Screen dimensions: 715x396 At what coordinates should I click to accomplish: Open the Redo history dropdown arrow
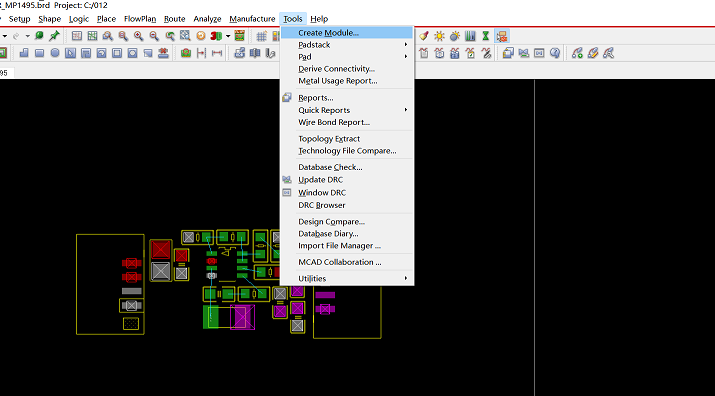pos(27,36)
